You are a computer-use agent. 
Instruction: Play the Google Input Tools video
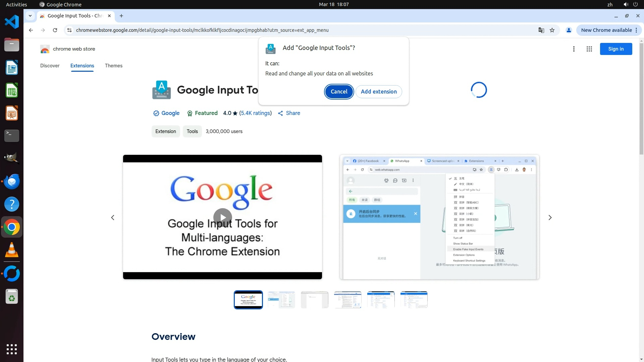(x=222, y=217)
